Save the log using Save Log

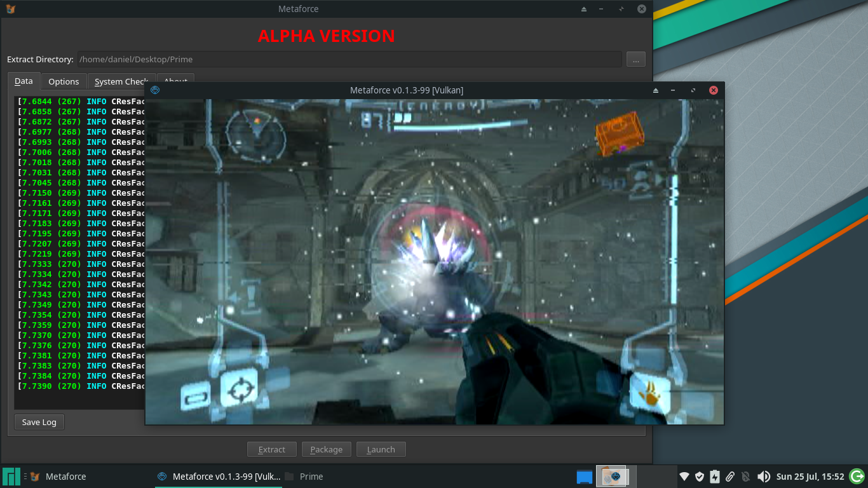click(39, 421)
